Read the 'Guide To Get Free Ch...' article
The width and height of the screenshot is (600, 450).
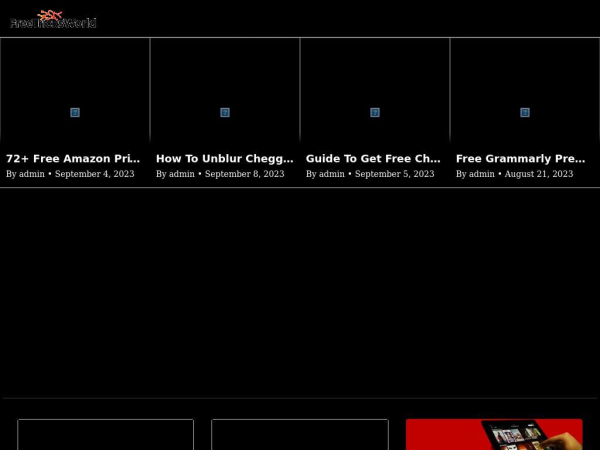(x=373, y=158)
